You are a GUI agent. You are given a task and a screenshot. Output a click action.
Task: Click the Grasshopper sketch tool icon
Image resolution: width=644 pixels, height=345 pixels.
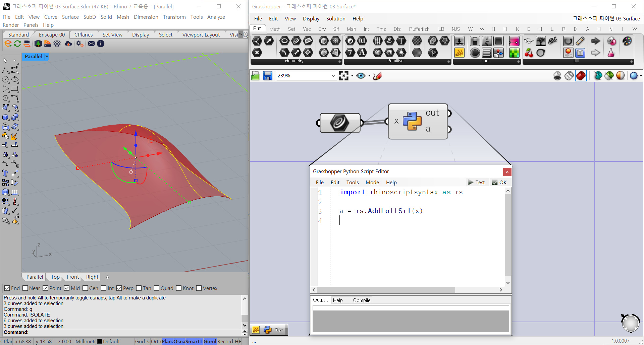[x=377, y=76]
